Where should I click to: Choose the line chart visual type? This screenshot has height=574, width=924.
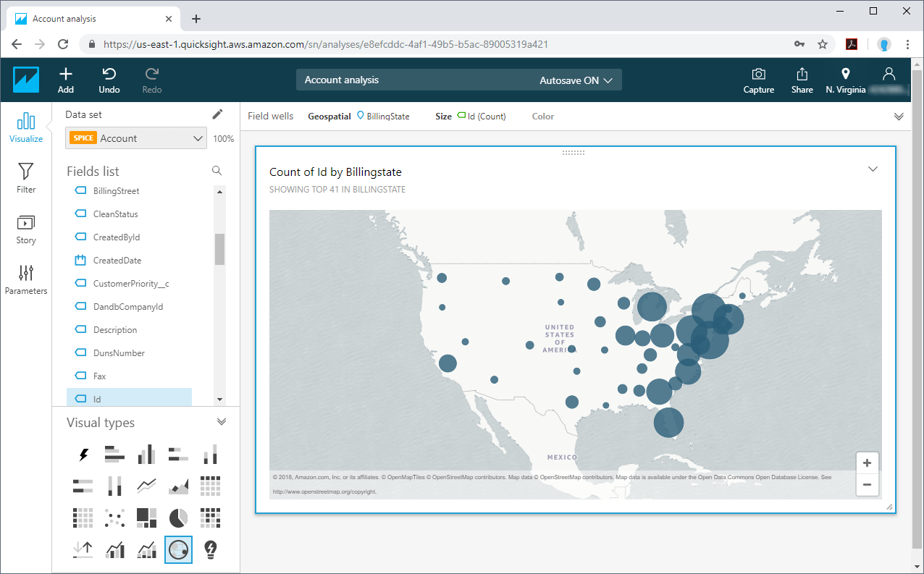[x=146, y=486]
